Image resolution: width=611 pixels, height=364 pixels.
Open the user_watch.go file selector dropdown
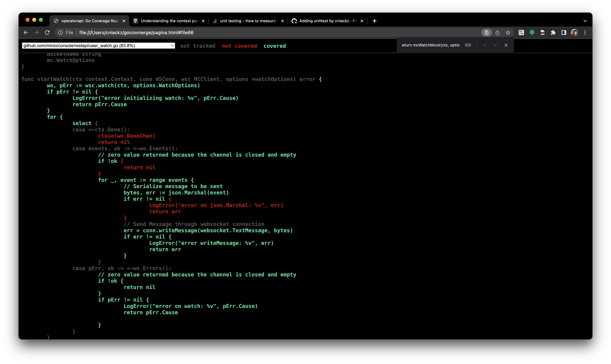point(98,46)
